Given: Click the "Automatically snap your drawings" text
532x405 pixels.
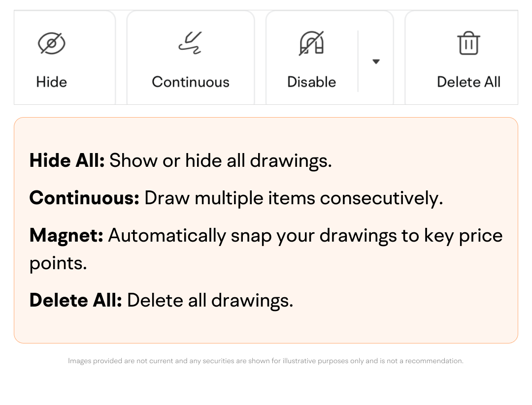Looking at the screenshot, I should coord(252,235).
